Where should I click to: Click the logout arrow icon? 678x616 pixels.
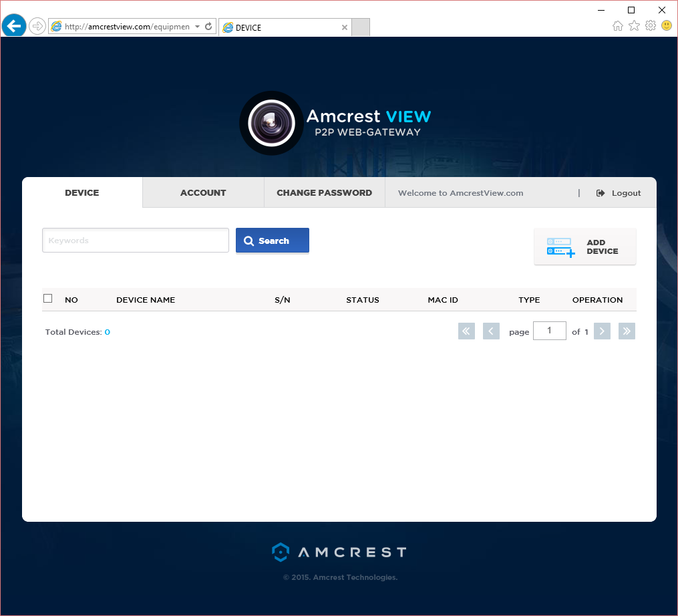(x=601, y=193)
